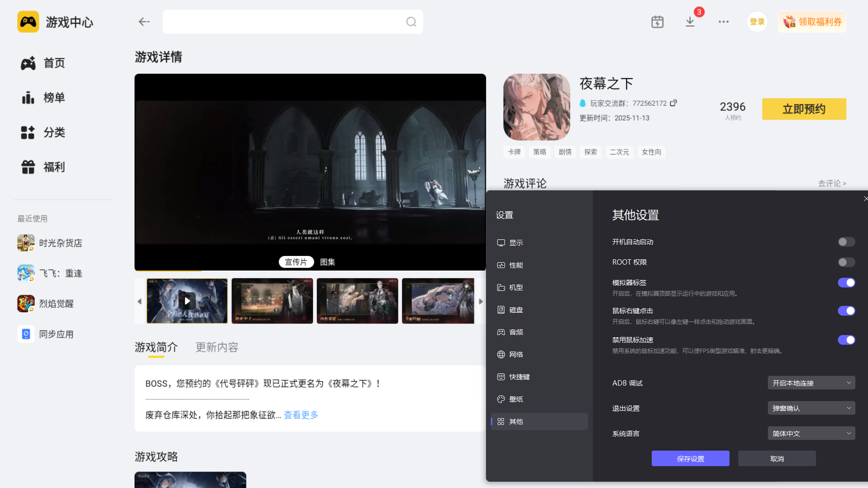Image resolution: width=868 pixels, height=488 pixels.
Task: Click the 立即预约 reserve button
Action: pos(804,109)
